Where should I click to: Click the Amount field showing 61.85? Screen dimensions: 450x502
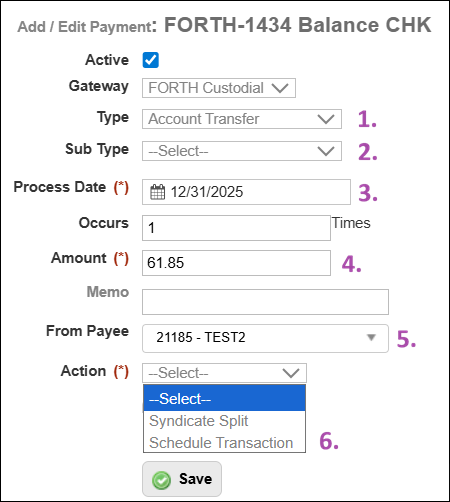coord(236,263)
